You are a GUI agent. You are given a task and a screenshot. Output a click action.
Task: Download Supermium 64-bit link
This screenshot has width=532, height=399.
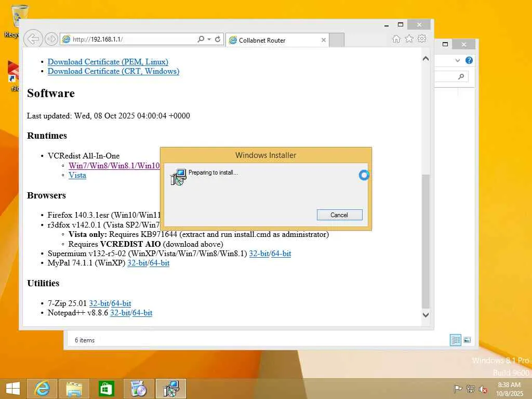281,254
